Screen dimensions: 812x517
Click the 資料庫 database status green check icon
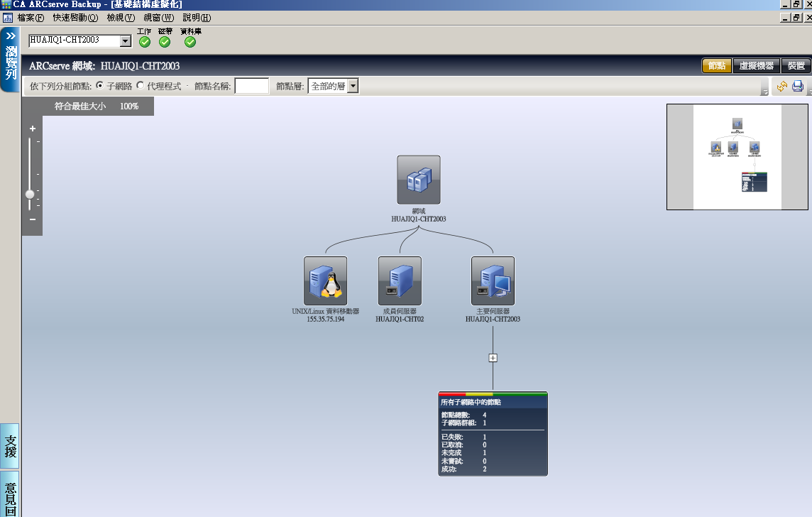point(190,42)
